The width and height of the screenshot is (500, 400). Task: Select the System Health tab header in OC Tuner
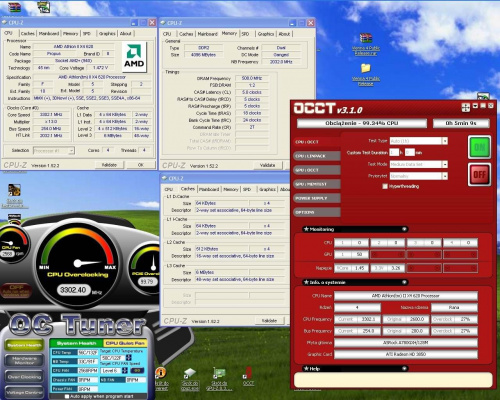(x=76, y=343)
